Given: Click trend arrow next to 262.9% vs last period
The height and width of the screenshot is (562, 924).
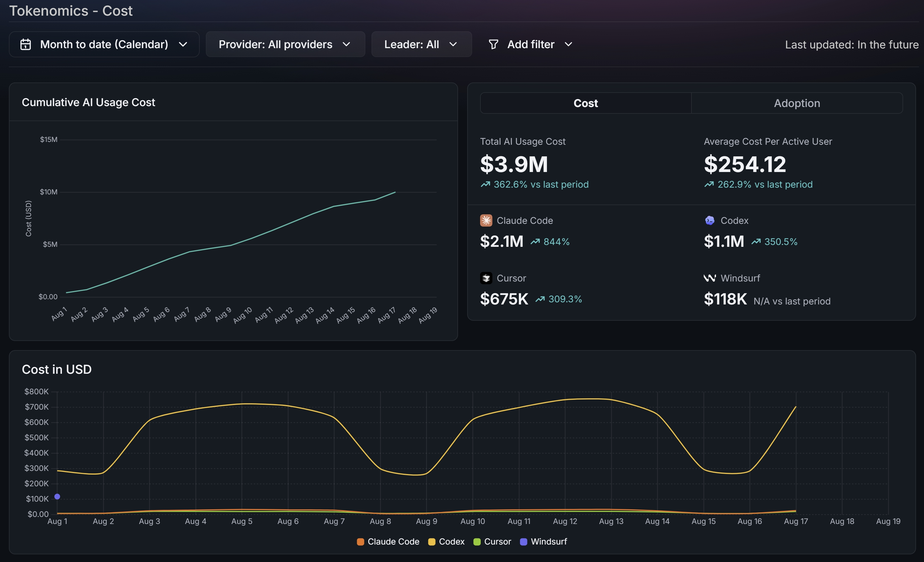Looking at the screenshot, I should [x=709, y=184].
